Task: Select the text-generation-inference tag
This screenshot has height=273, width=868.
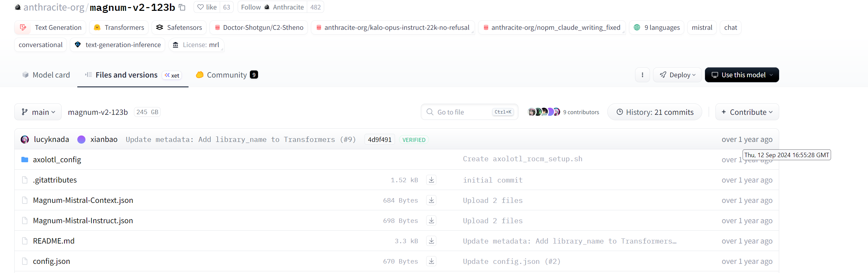Action: (118, 45)
